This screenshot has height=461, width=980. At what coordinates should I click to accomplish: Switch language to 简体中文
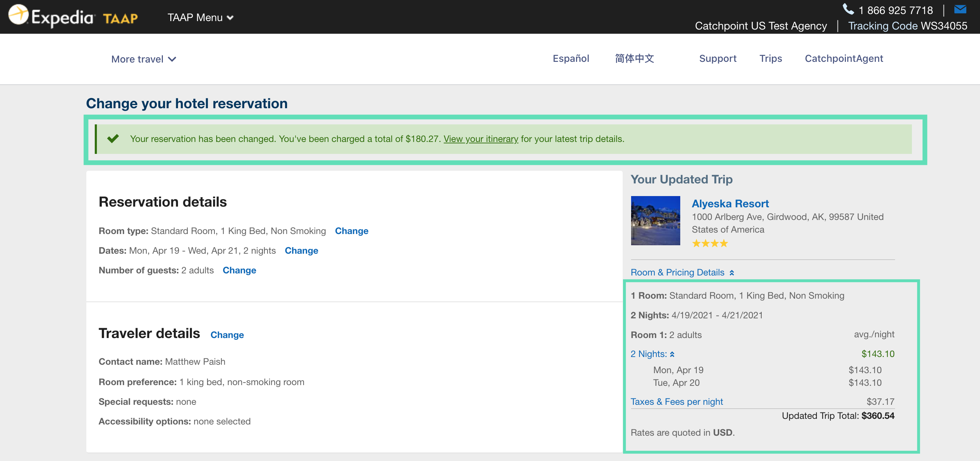point(634,58)
